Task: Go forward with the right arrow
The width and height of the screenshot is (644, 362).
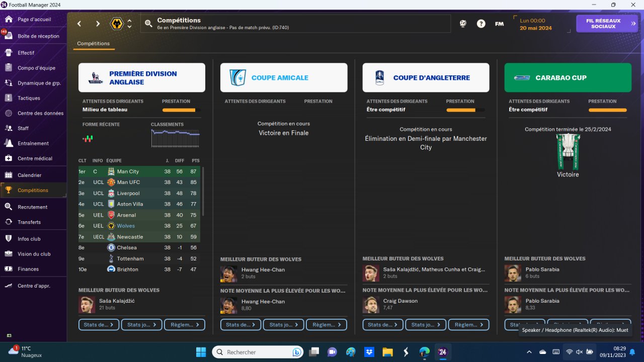Action: click(98, 24)
